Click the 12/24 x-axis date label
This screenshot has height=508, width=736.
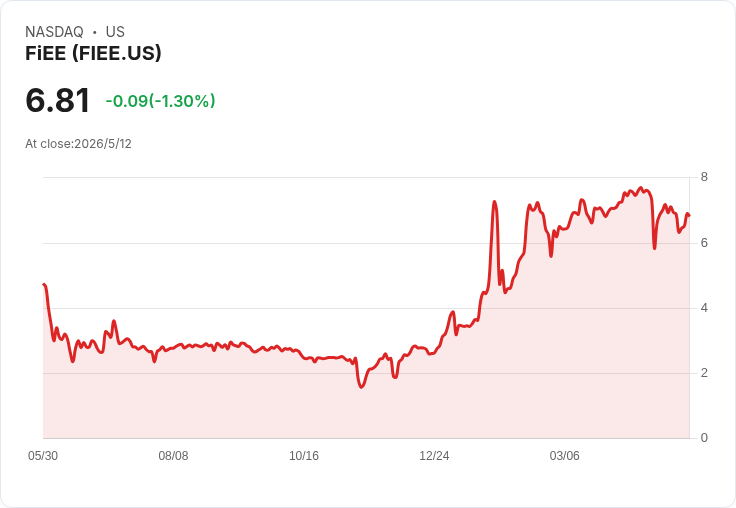(x=434, y=455)
